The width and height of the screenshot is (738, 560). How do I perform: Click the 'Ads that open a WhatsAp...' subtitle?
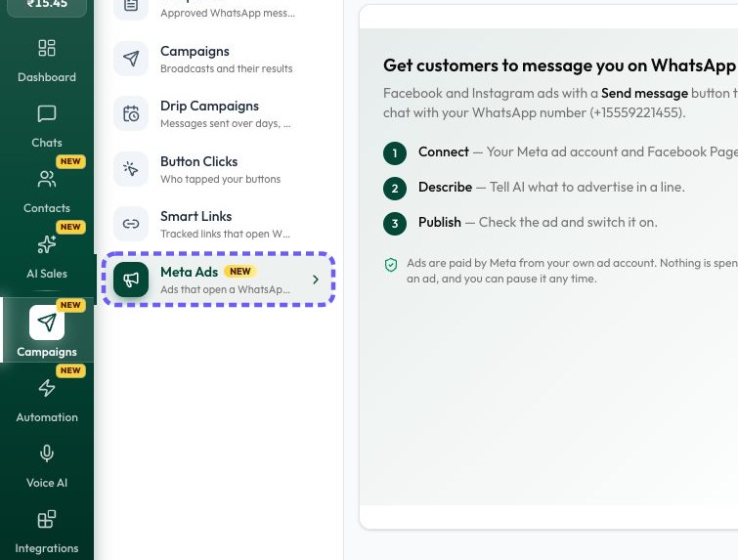coord(225,289)
